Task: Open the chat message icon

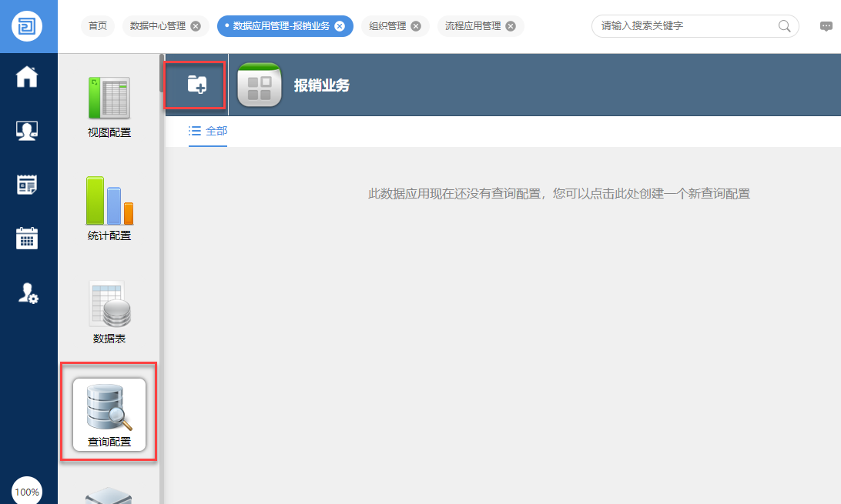Action: tap(826, 26)
